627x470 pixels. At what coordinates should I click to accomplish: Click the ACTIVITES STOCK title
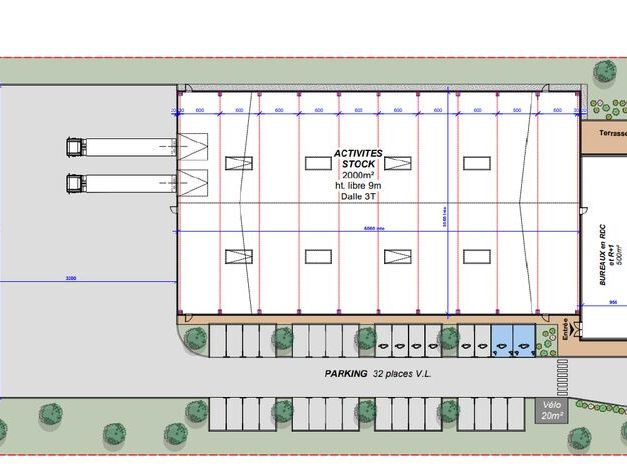pyautogui.click(x=357, y=159)
